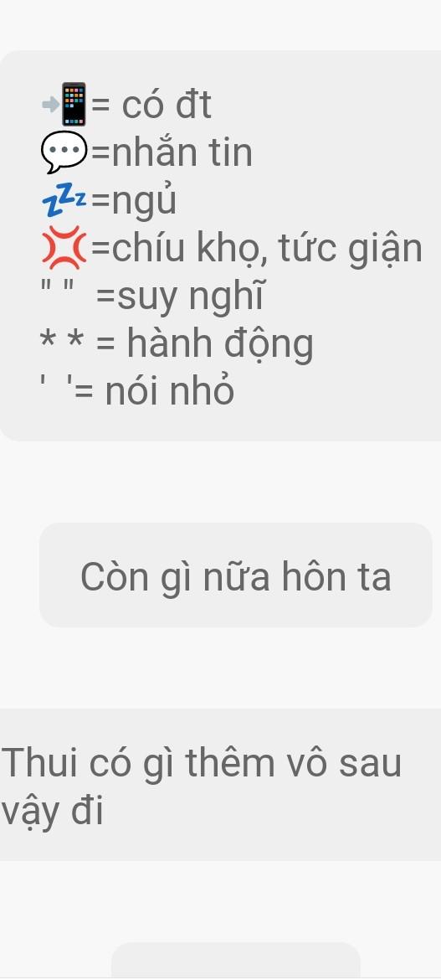Tap the 'Thui có gì thêm vô sau' message line
This screenshot has width=441, height=980.
(201, 763)
